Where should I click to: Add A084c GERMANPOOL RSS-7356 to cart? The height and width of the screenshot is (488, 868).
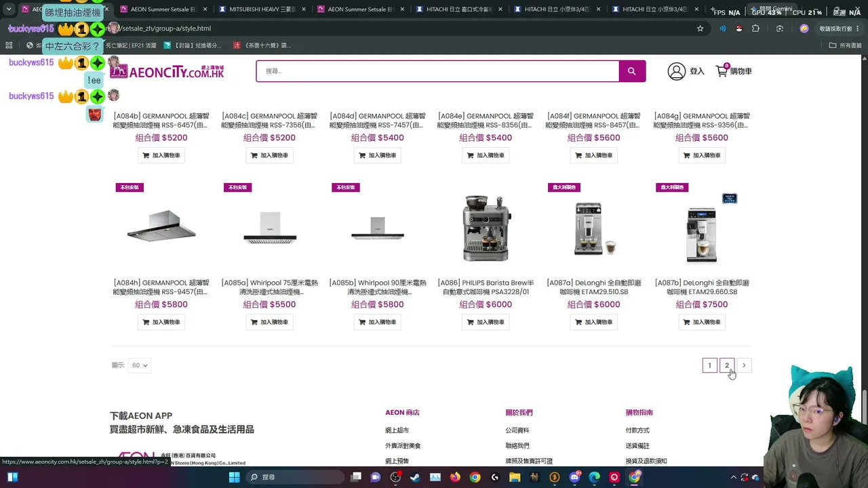click(x=269, y=155)
